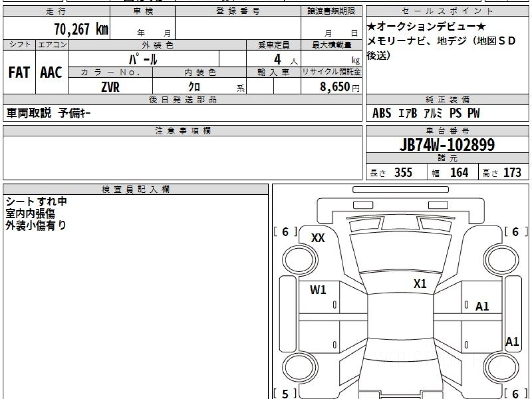Click the height value 高さ 173

(502, 172)
